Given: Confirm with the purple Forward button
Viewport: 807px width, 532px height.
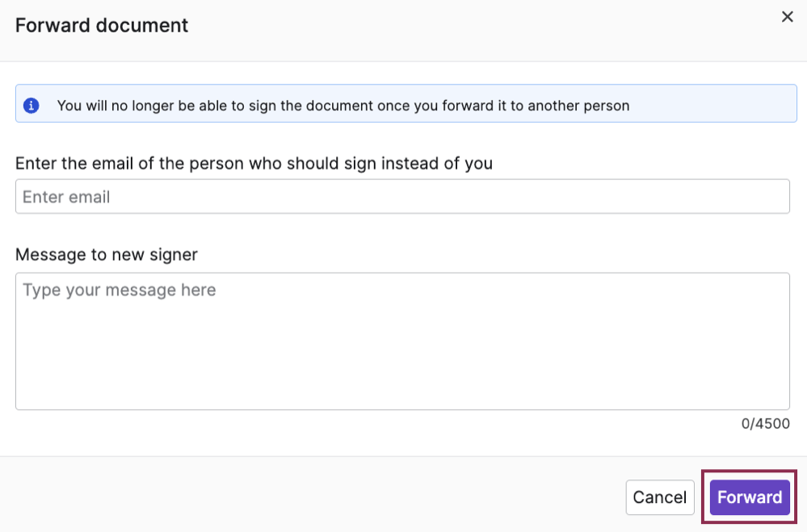Looking at the screenshot, I should click(750, 497).
